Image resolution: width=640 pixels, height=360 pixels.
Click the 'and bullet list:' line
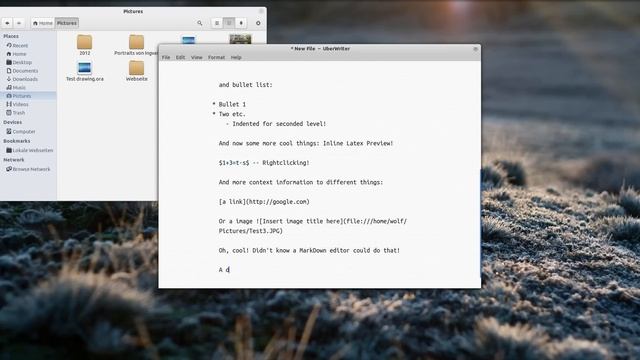pos(245,85)
